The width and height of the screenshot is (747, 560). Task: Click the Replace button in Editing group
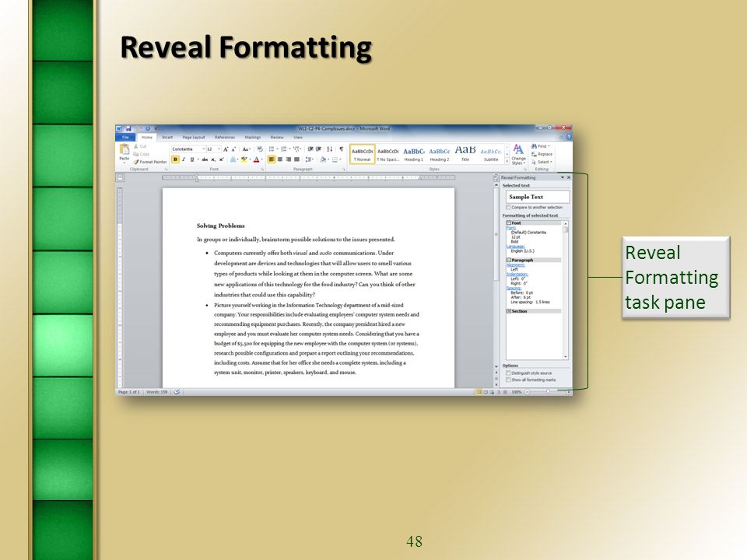click(542, 154)
